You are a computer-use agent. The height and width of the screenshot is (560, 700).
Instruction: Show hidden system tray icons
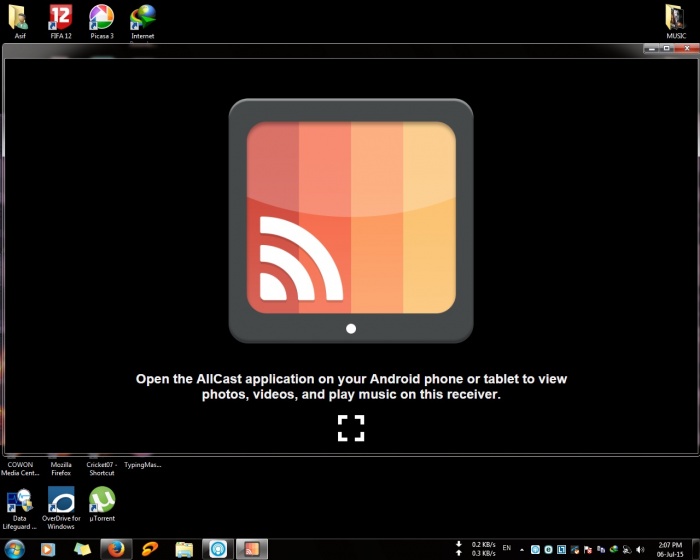(x=522, y=550)
